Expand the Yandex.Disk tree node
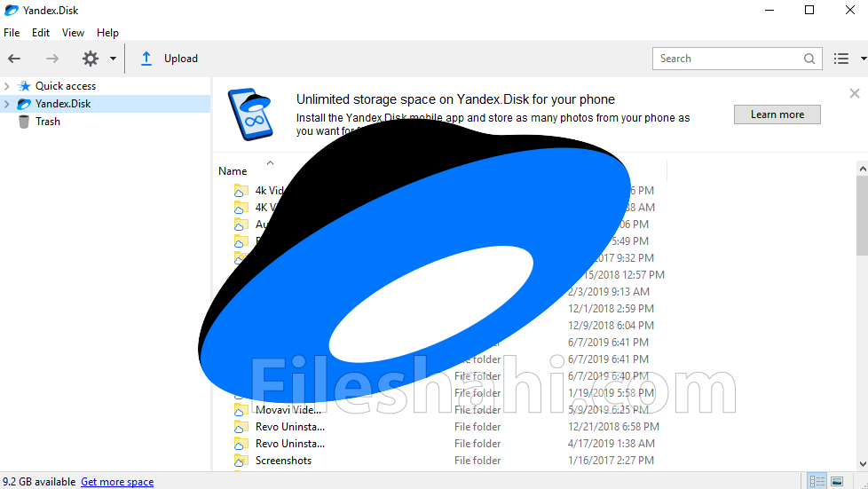 click(6, 104)
